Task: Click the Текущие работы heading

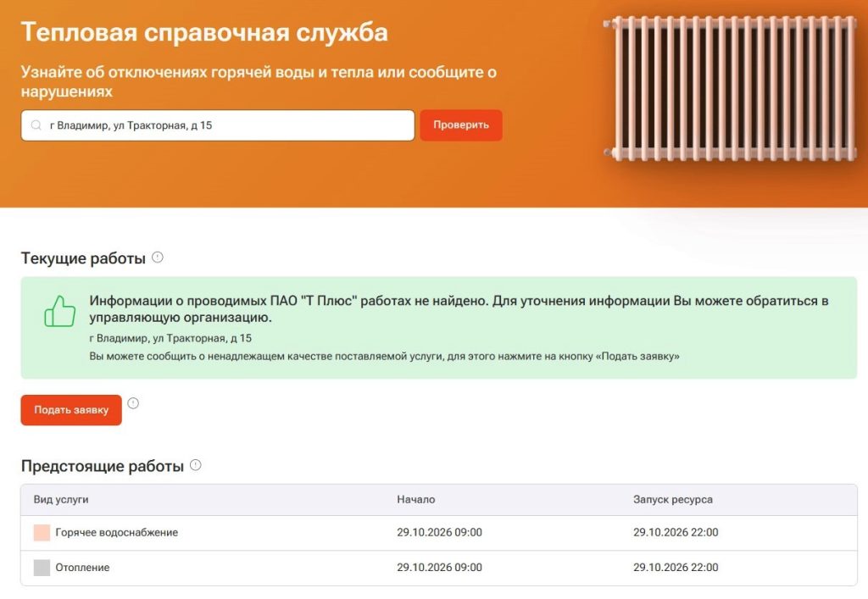Action: coord(83,258)
